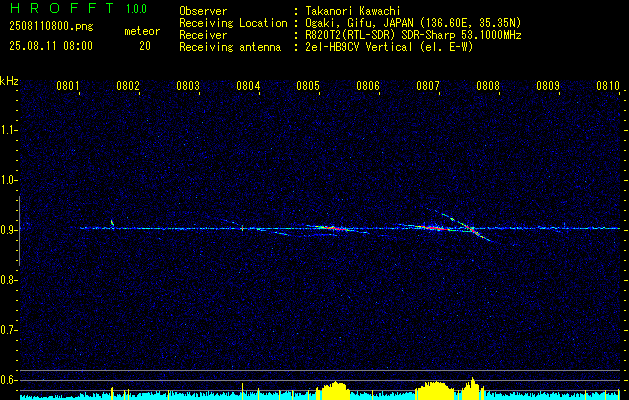
Task: Select the filename 2508110800.png
Action: click(x=51, y=26)
